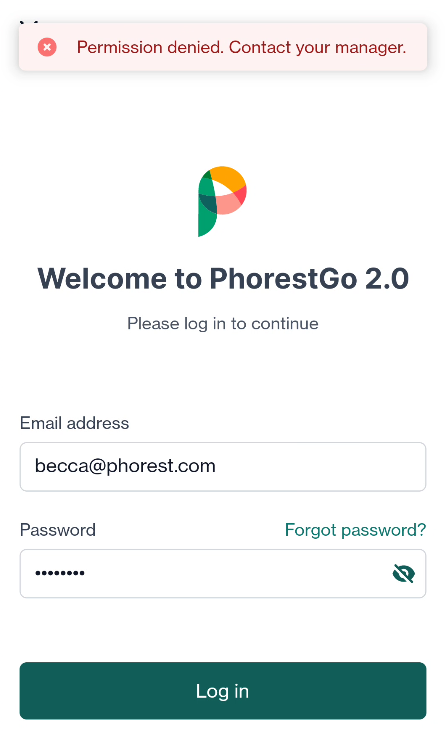Submit with the Log in button
Image resolution: width=446 pixels, height=739 pixels.
click(x=223, y=691)
